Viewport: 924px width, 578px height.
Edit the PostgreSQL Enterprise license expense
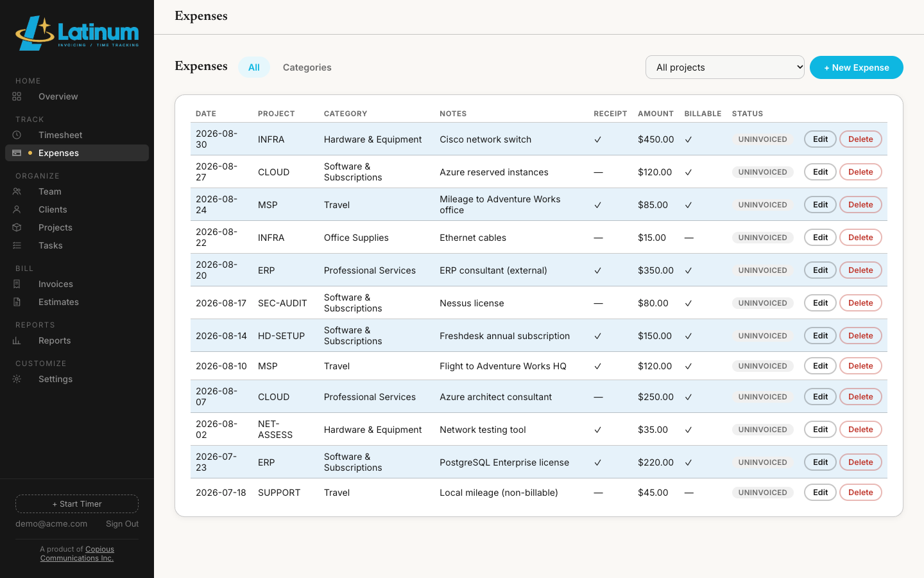tap(820, 462)
